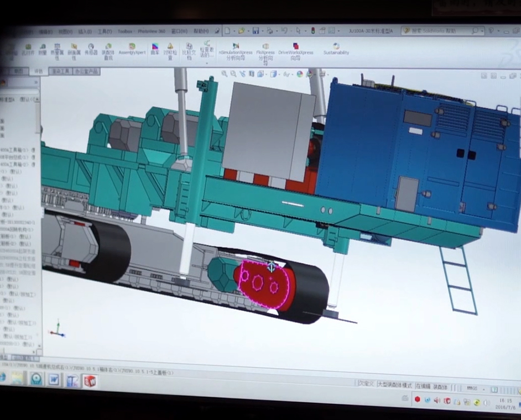Open the AssemblyXpert tool
The height and width of the screenshot is (420, 521).
132,49
